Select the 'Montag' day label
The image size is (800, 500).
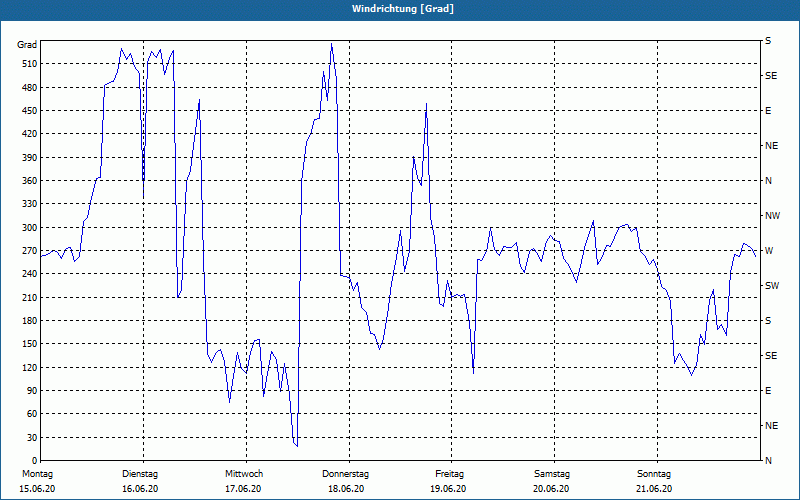[37, 474]
